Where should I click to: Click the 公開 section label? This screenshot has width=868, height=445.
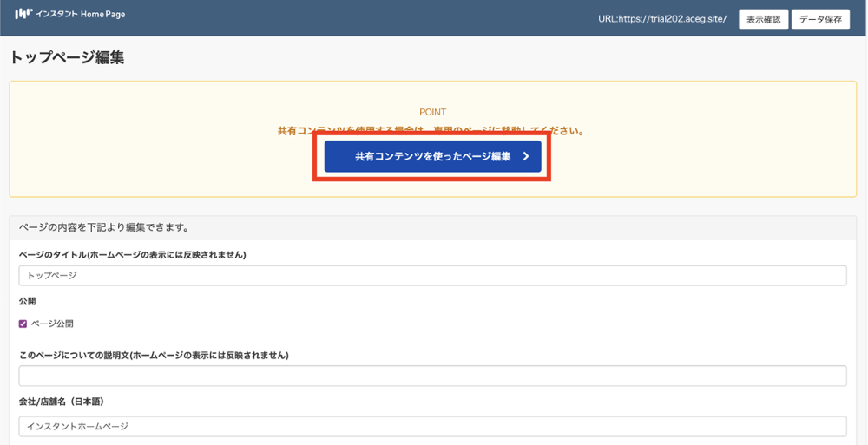27,302
